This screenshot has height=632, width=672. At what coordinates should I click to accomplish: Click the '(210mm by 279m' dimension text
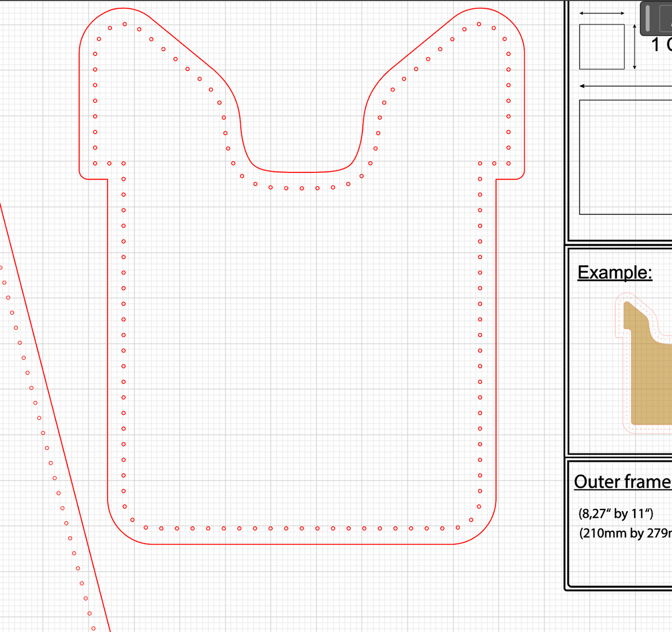(x=625, y=533)
